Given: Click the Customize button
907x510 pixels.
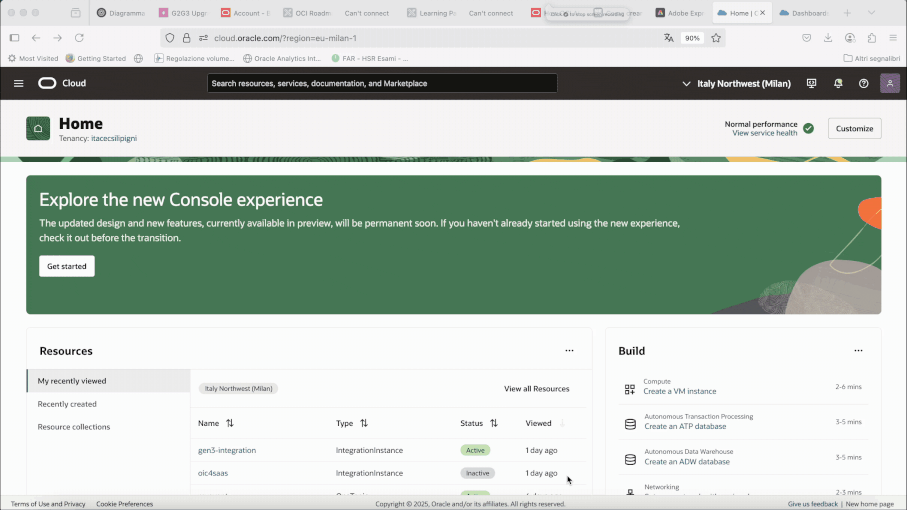Looking at the screenshot, I should click(x=854, y=128).
